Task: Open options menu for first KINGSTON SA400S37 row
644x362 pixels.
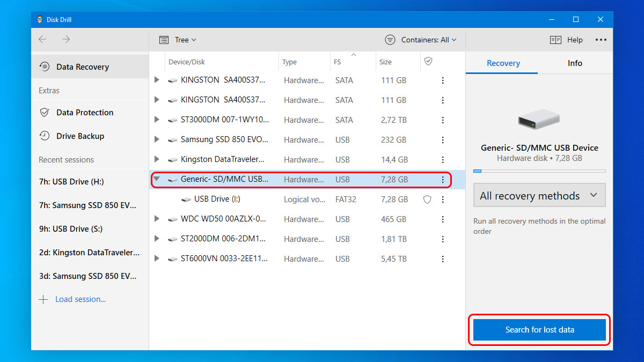Action: point(443,80)
